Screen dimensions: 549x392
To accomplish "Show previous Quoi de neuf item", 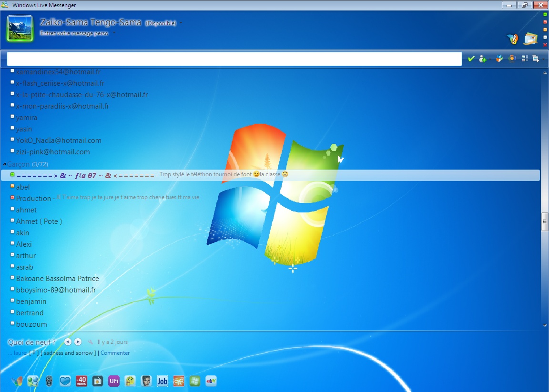I will click(68, 342).
